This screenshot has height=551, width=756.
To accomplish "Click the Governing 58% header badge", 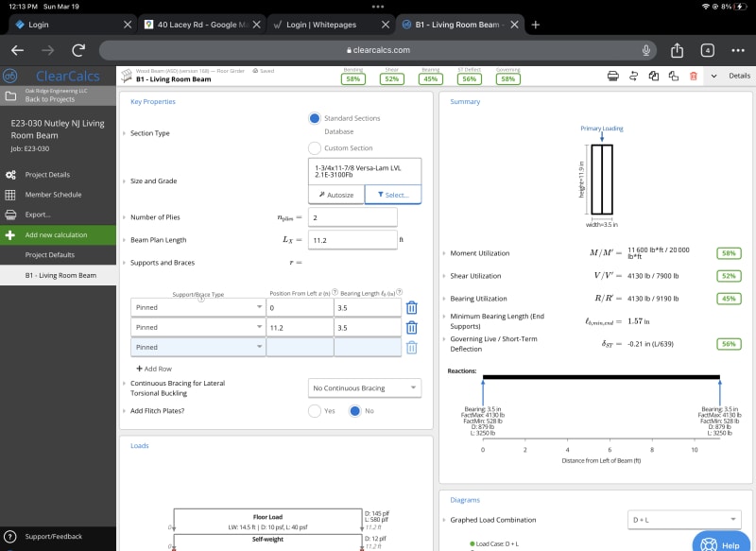I will [x=508, y=79].
